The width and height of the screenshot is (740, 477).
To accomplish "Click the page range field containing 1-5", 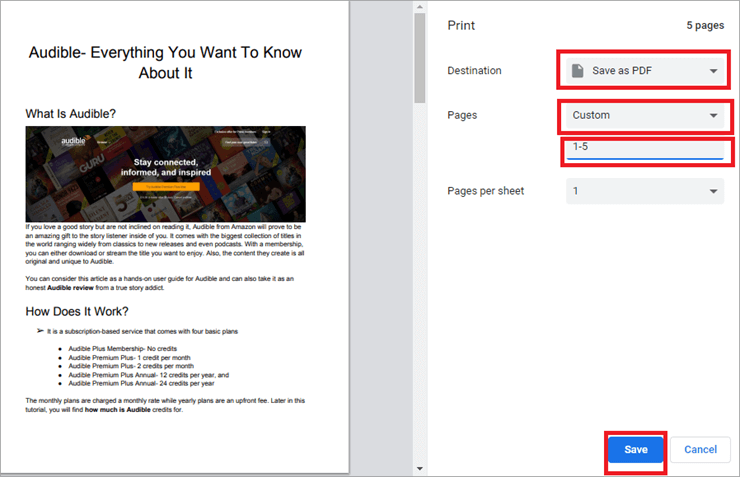I will tap(643, 149).
